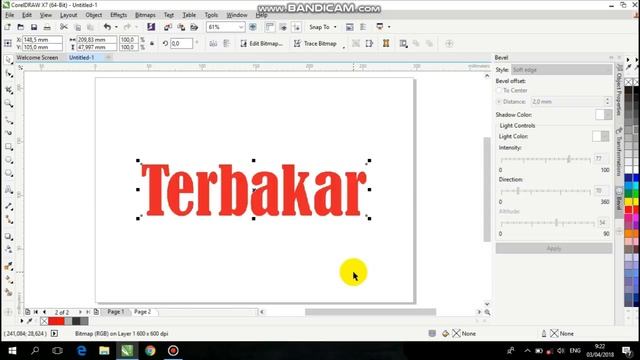Open the bevel Style dropdown

[562, 70]
